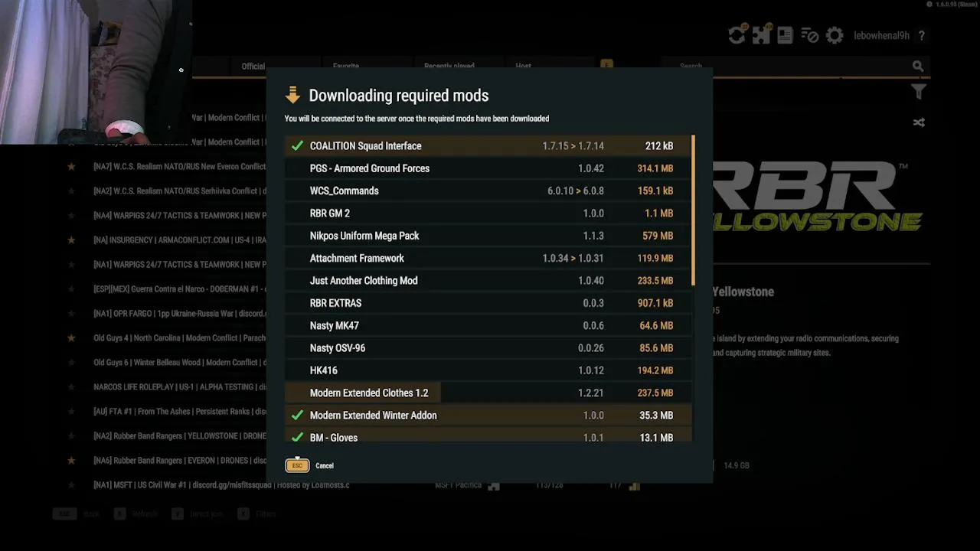Click the shuffle arrows icon
980x551 pixels.
[x=919, y=122]
